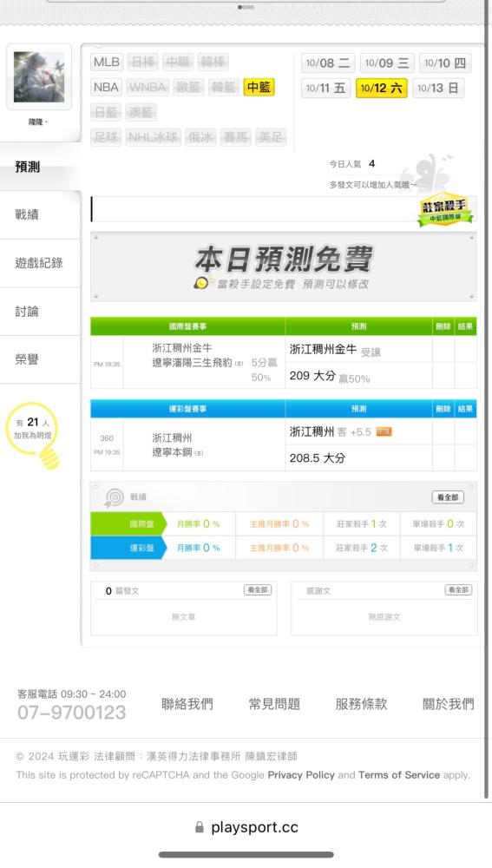Click the 運彩盤賽事 table header
Image resolution: width=492 pixels, height=868 pixels.
click(x=187, y=409)
